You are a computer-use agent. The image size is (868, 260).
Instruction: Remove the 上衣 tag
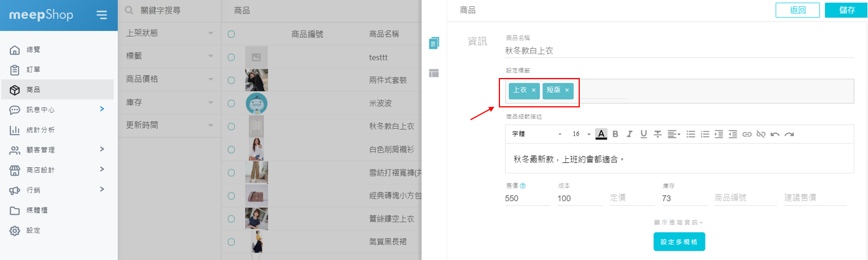pyautogui.click(x=533, y=90)
